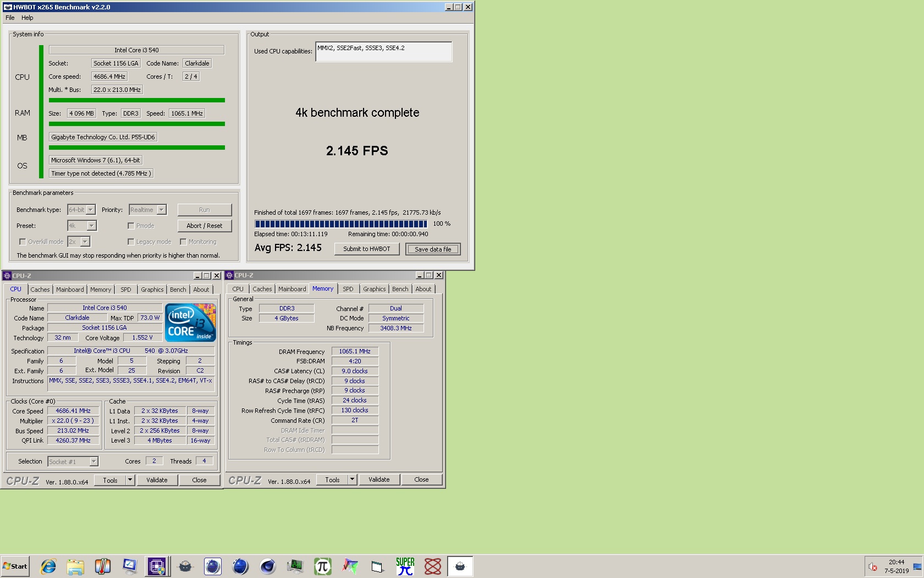Click the muted speaker tray icon
924x578 pixels.
click(x=873, y=566)
